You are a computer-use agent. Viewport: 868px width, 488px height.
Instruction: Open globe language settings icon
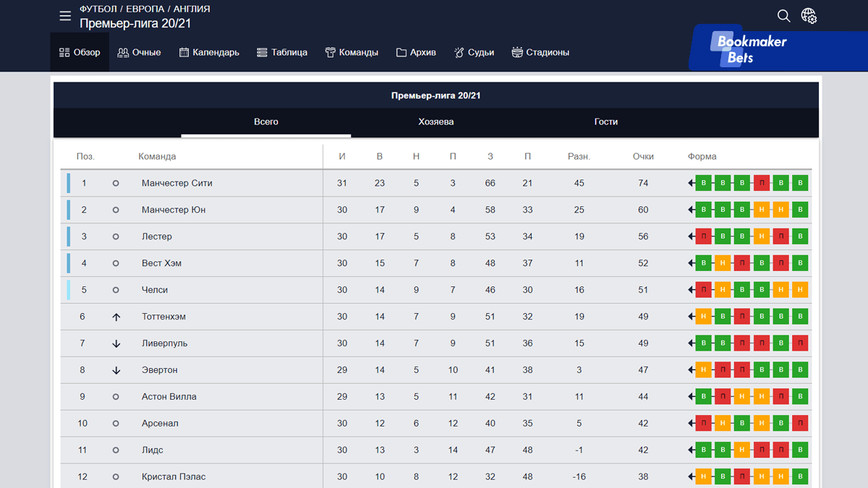coord(809,16)
